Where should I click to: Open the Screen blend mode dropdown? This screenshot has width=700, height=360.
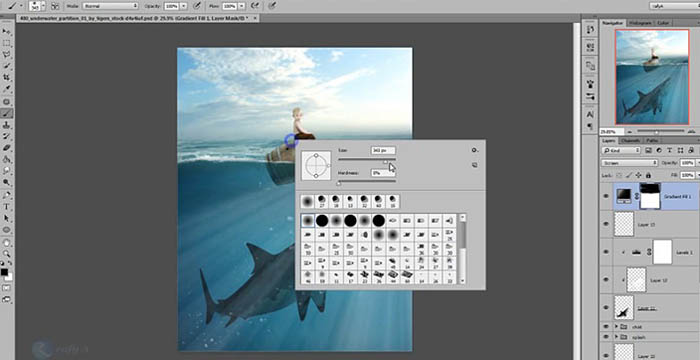point(630,163)
